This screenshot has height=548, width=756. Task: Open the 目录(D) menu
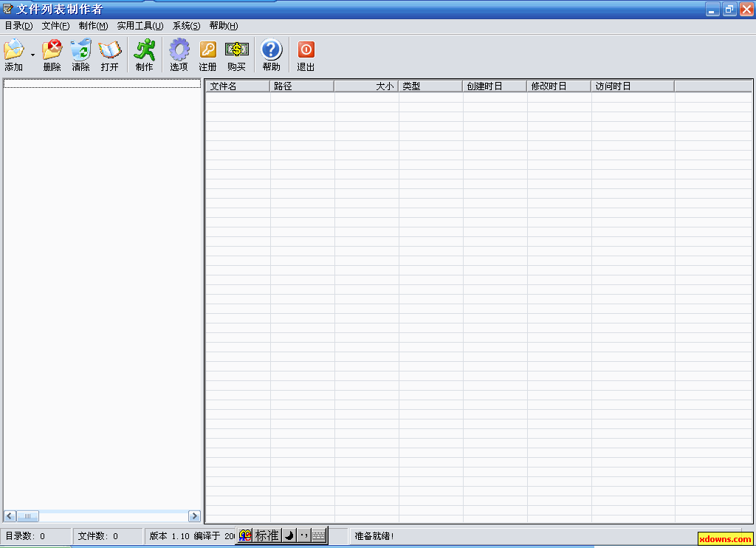click(x=18, y=26)
